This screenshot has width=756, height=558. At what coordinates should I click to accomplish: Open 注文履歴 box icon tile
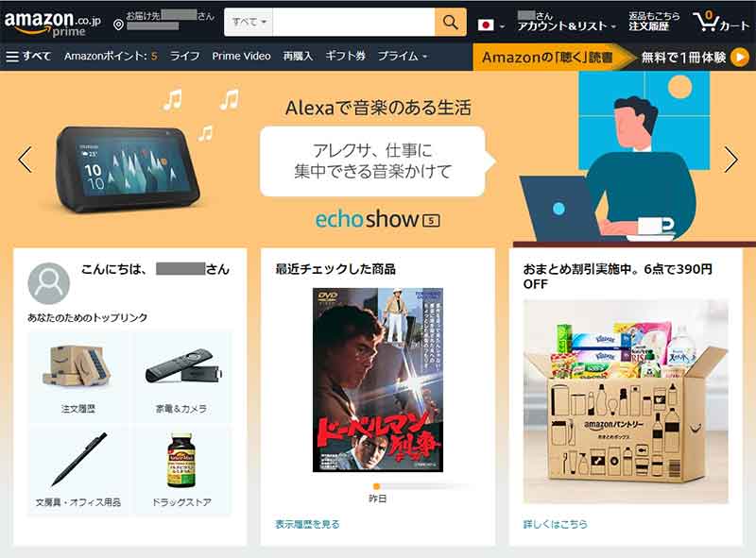(x=77, y=377)
